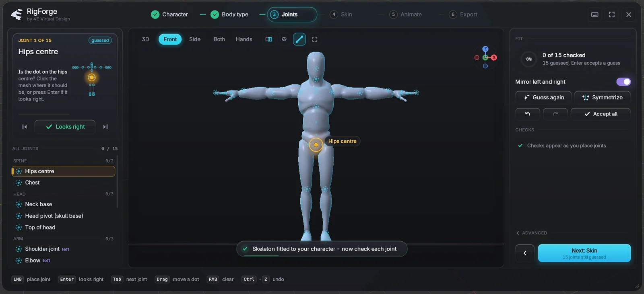The height and width of the screenshot is (294, 644).
Task: Click the Looks right button
Action: pyautogui.click(x=65, y=127)
